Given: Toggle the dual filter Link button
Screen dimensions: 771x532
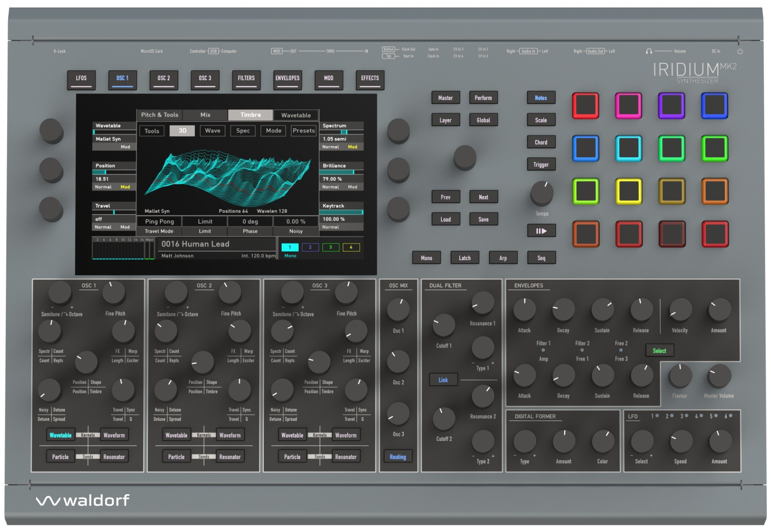Looking at the screenshot, I should coord(443,380).
